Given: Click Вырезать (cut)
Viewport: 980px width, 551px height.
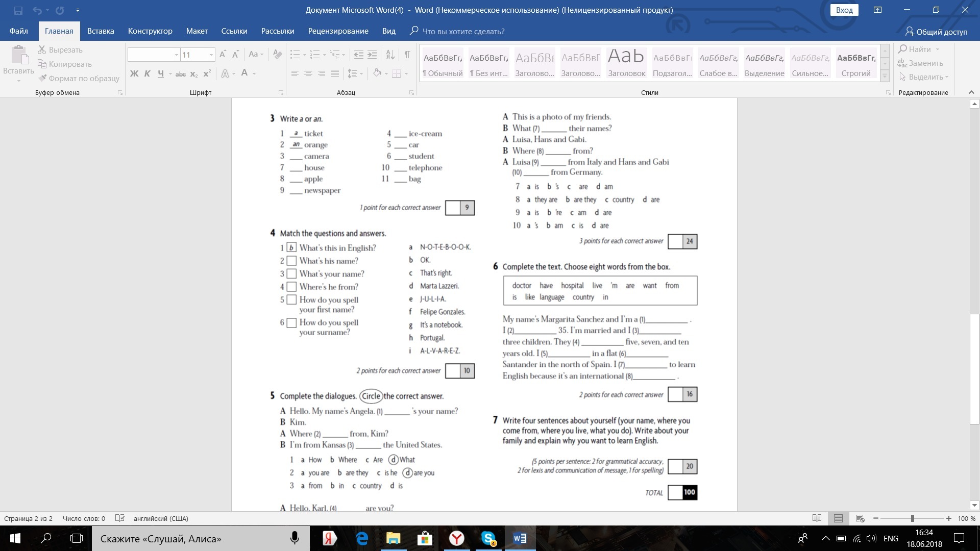Looking at the screenshot, I should tap(60, 50).
